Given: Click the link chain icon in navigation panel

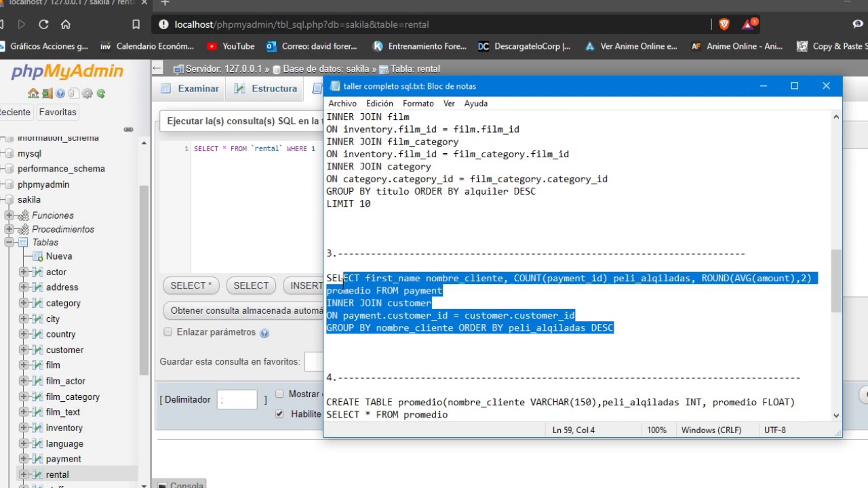Looking at the screenshot, I should tap(128, 129).
